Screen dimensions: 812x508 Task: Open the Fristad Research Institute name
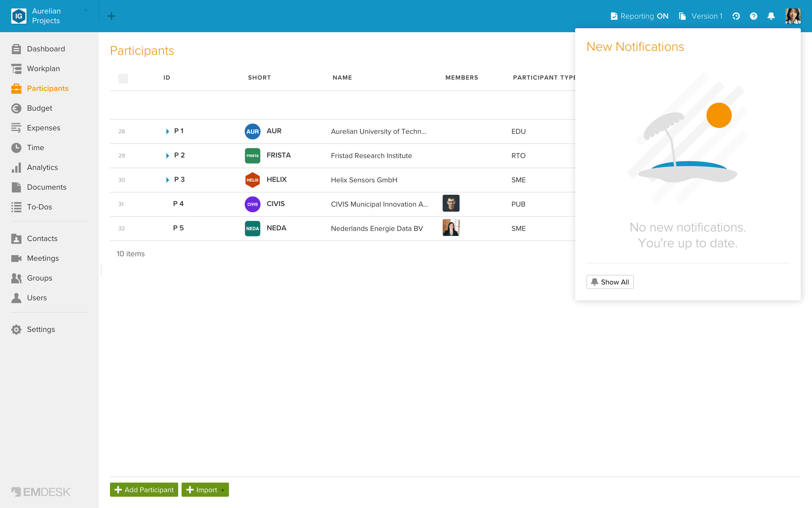tap(371, 156)
